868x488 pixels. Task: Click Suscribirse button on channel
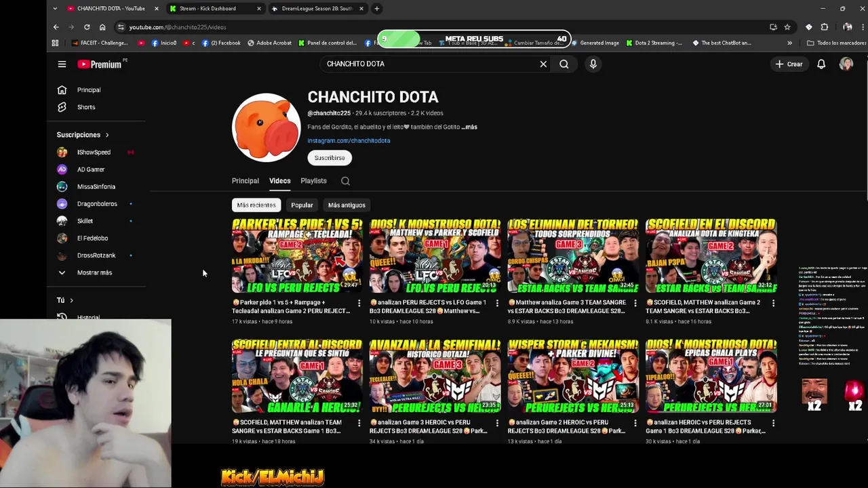tap(330, 158)
